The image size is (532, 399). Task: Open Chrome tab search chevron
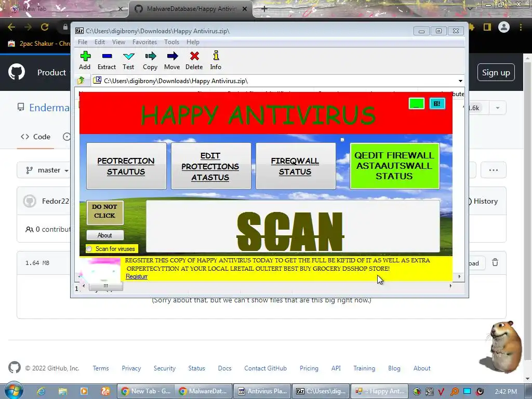coord(470,8)
